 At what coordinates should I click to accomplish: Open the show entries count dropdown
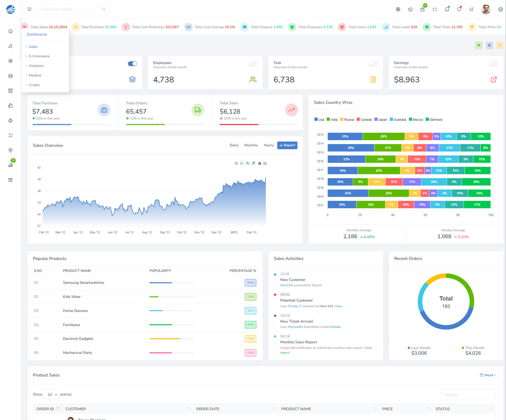click(52, 394)
